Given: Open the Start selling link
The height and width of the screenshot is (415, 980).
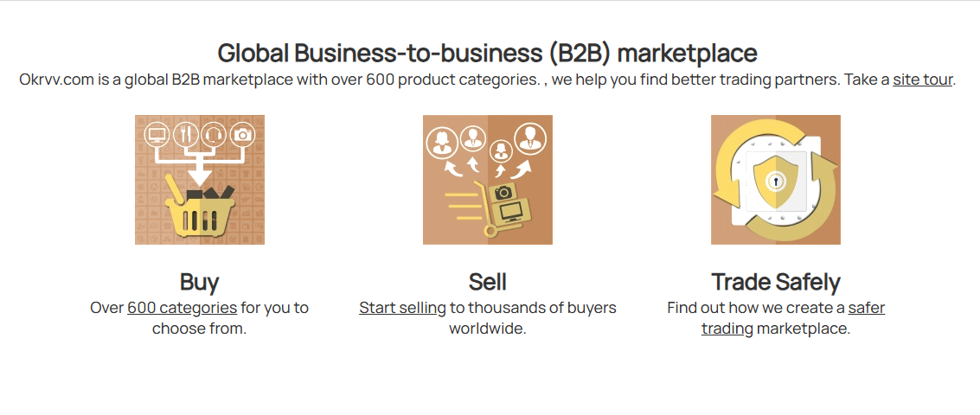Looking at the screenshot, I should tap(402, 307).
